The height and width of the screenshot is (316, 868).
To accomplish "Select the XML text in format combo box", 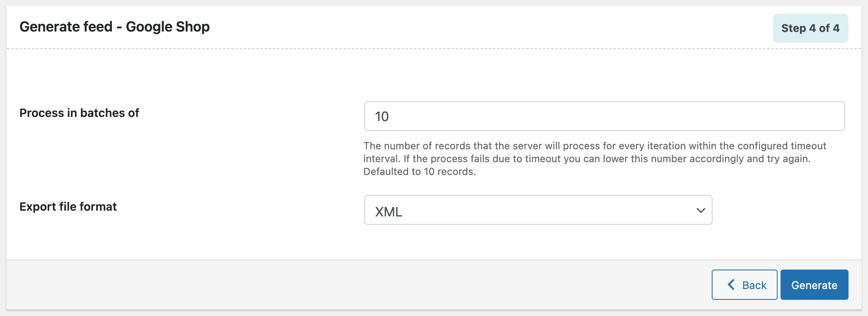I will click(388, 212).
